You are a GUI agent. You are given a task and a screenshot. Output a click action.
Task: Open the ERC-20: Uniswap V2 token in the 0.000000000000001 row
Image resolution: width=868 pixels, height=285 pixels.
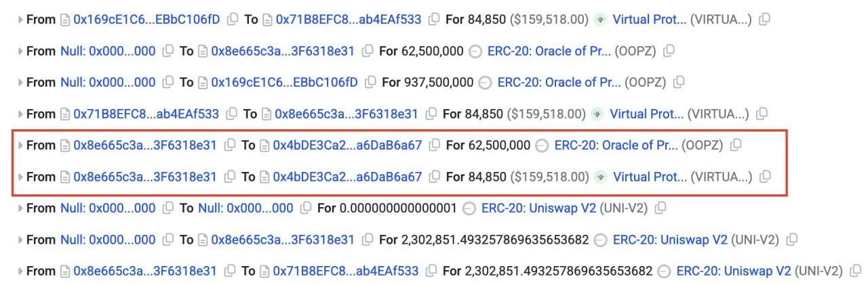coord(538,208)
